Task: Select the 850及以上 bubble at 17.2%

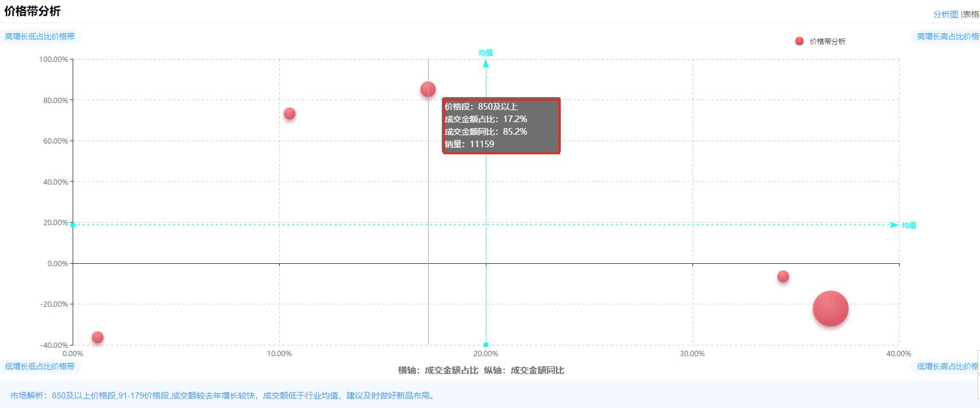Action: point(428,89)
